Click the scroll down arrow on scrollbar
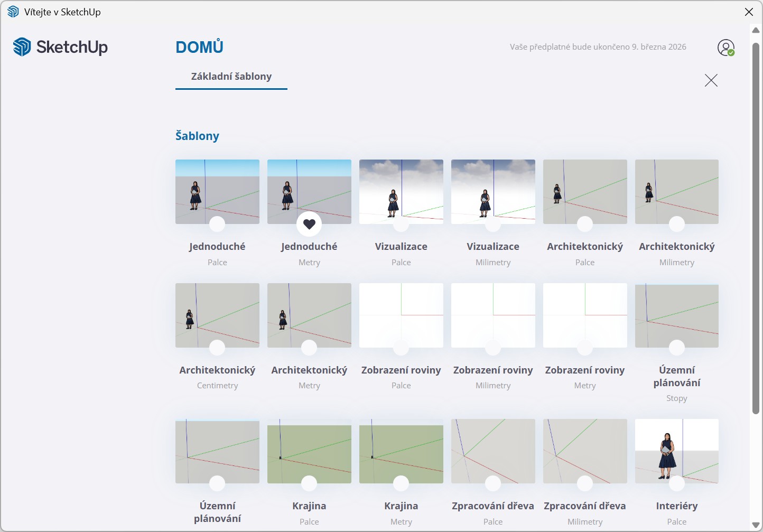The width and height of the screenshot is (763, 532). 756,525
